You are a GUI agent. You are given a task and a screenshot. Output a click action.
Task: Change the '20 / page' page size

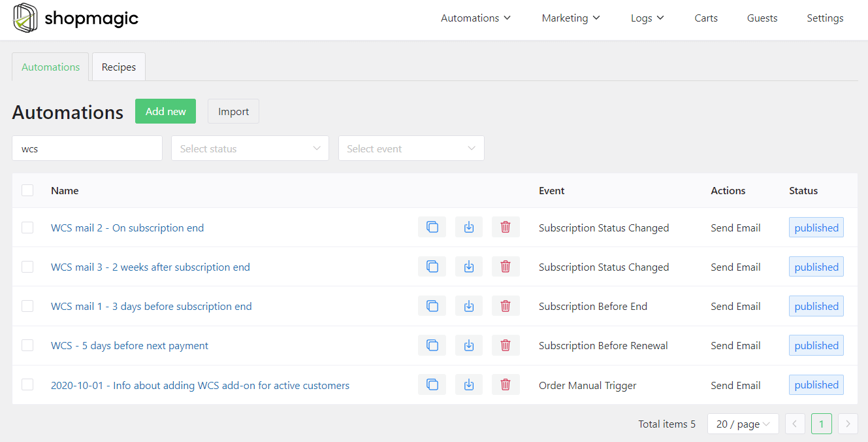pyautogui.click(x=743, y=424)
